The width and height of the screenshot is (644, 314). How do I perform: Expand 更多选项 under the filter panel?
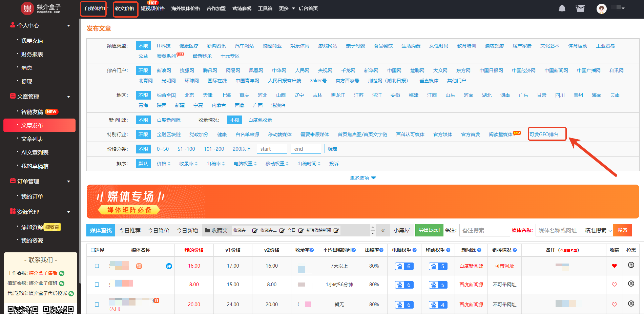point(362,178)
